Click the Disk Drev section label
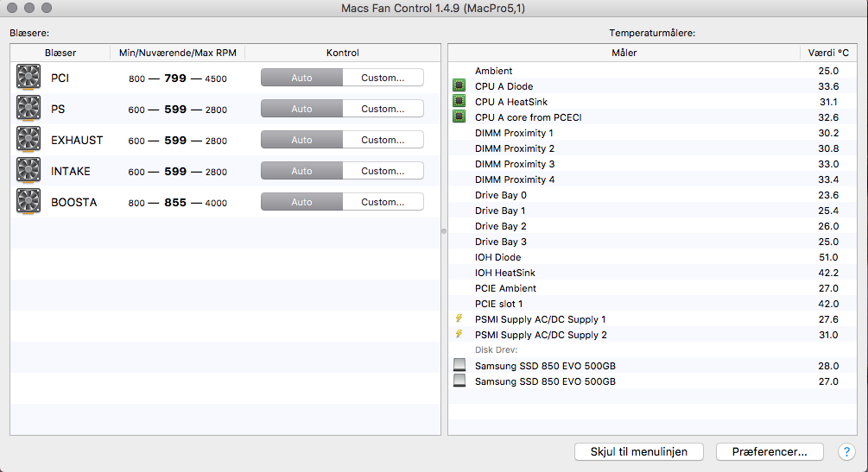The height and width of the screenshot is (472, 868). click(x=496, y=349)
